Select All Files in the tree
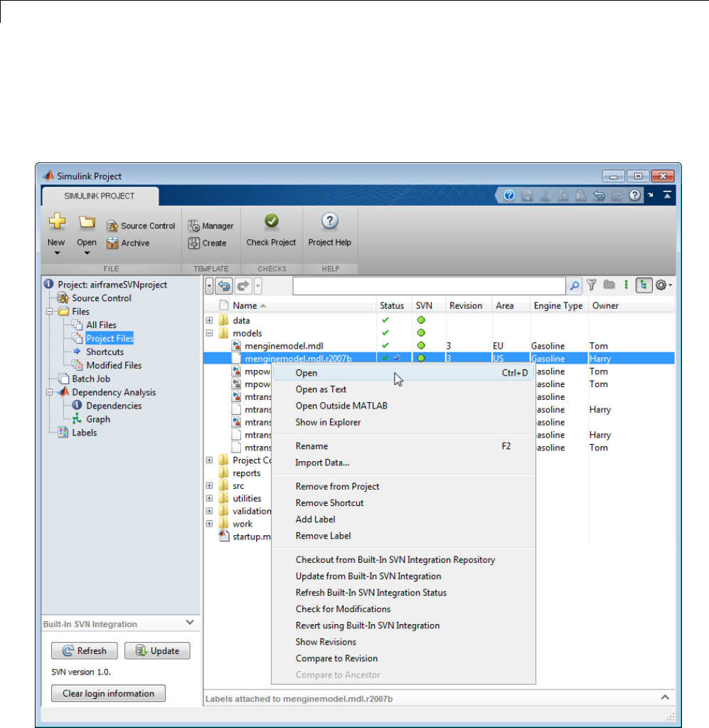Screen dimensions: 709x728 101,325
